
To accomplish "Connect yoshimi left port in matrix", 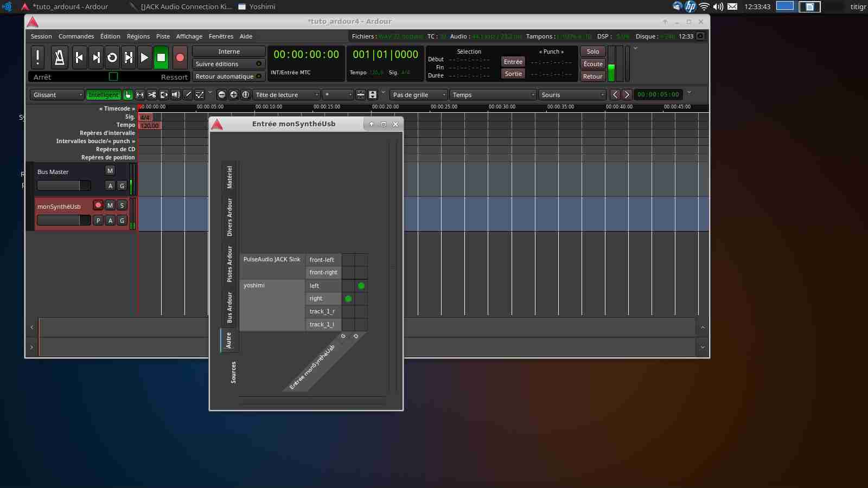I will [348, 286].
